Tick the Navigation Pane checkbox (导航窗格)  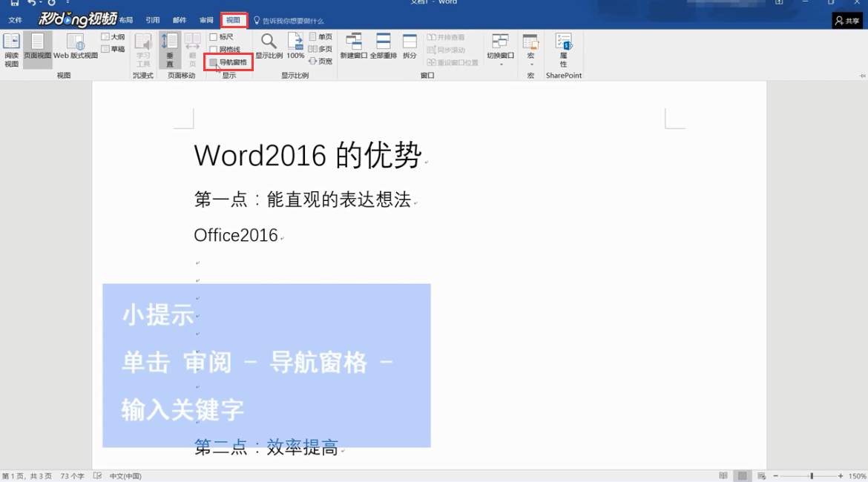[213, 62]
